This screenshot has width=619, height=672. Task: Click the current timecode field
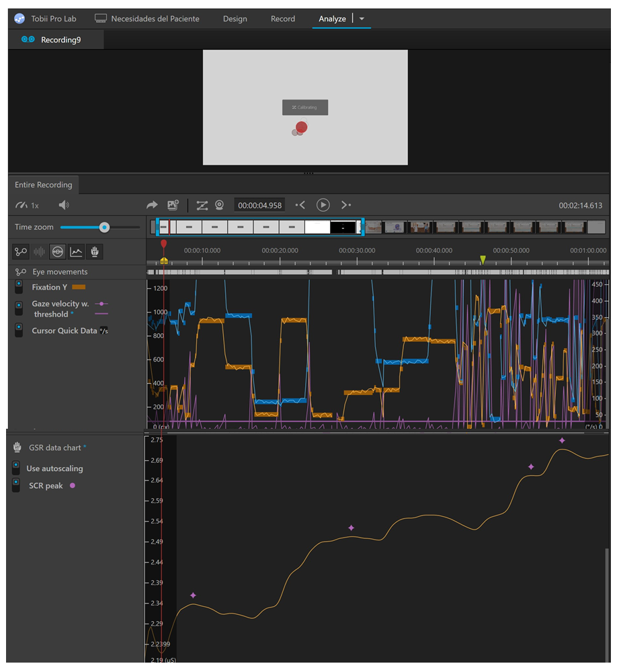click(x=261, y=205)
